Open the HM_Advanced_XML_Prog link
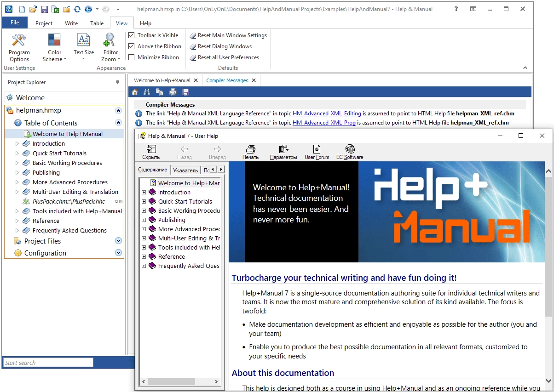Image resolution: width=554 pixels, height=392 pixels. click(x=324, y=123)
